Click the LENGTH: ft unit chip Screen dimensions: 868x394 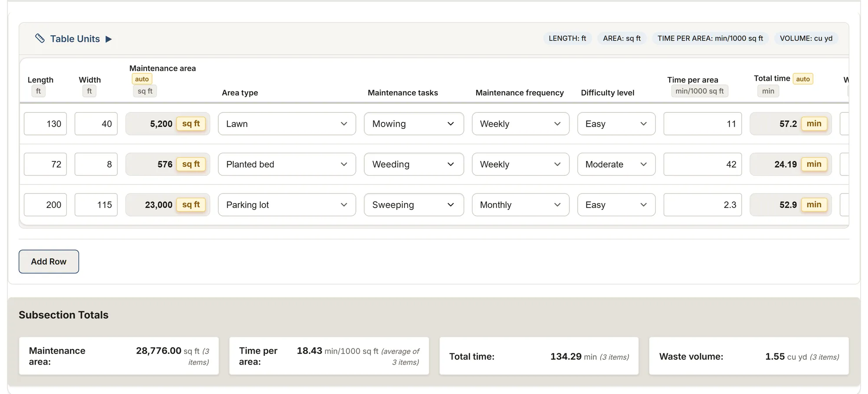pyautogui.click(x=567, y=38)
